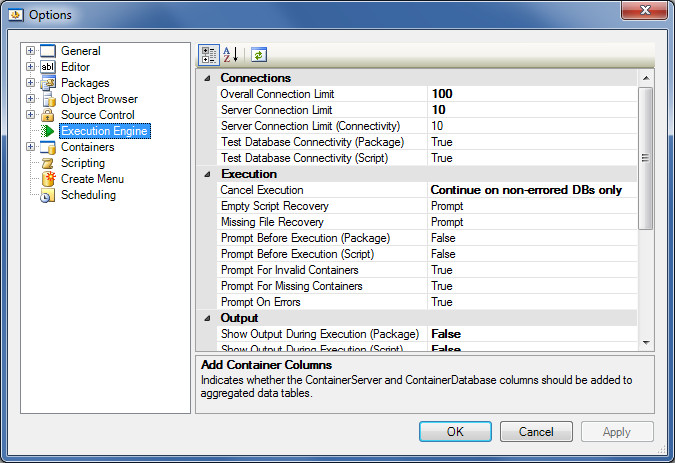This screenshot has width=675, height=463.
Task: Click the Create Menu icon
Action: click(x=48, y=179)
